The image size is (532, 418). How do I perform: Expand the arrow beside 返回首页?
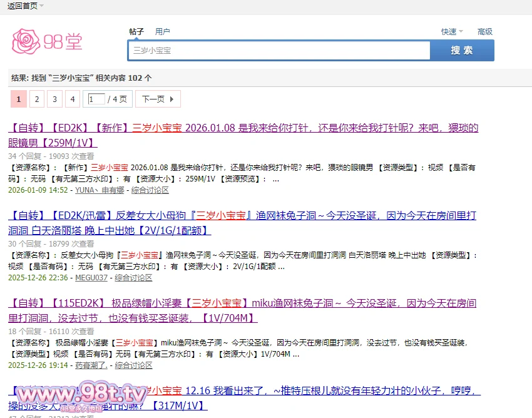[41, 6]
